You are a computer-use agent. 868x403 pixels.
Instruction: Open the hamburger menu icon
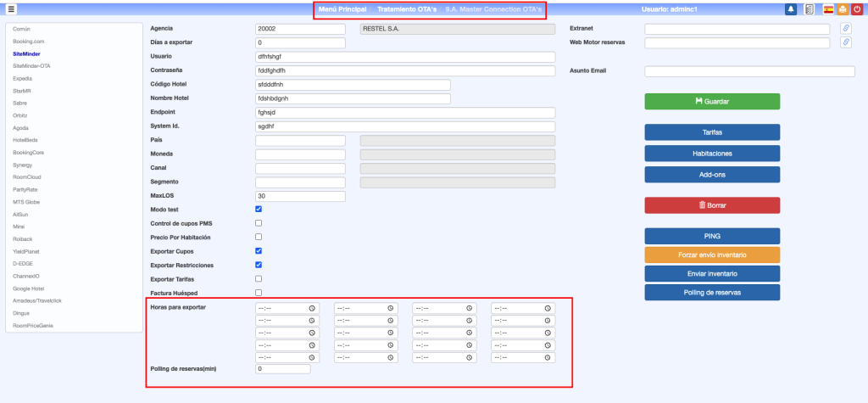click(x=11, y=9)
